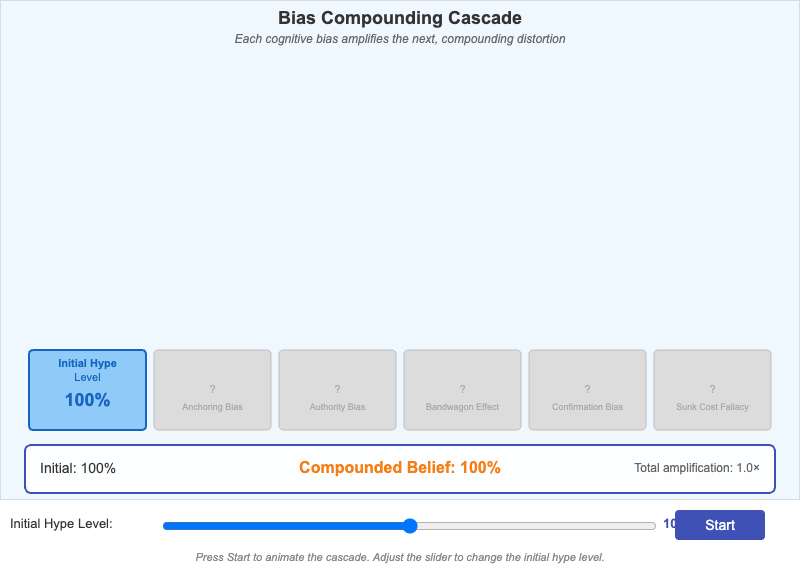Image resolution: width=800 pixels, height=582 pixels.
Task: Click the italic subtitle about amplifying biases
Action: pos(400,39)
